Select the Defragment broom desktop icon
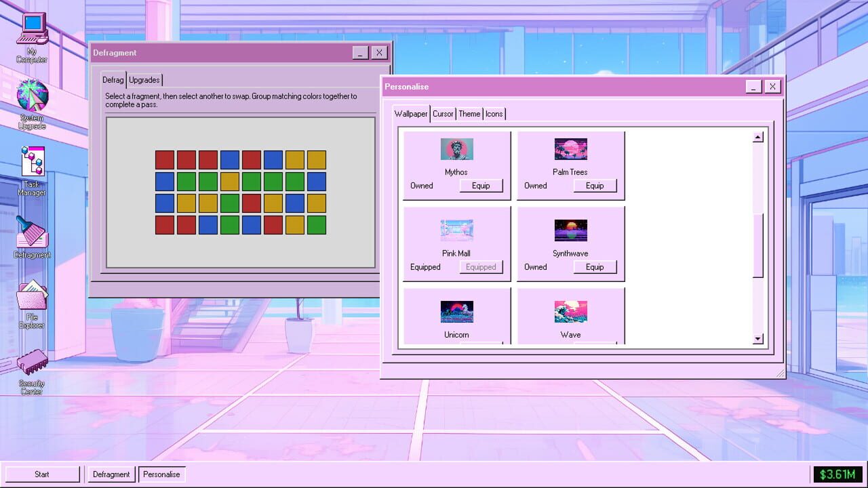This screenshot has width=868, height=488. pos(32,237)
